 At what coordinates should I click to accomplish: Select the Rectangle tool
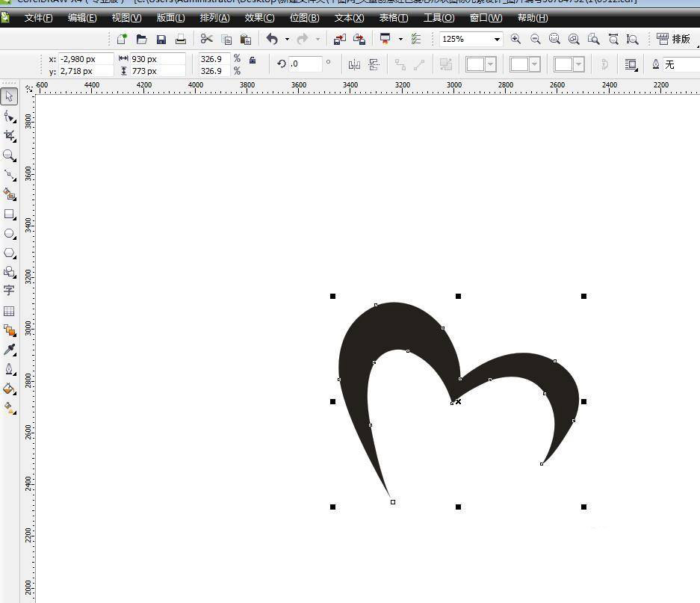tap(9, 214)
